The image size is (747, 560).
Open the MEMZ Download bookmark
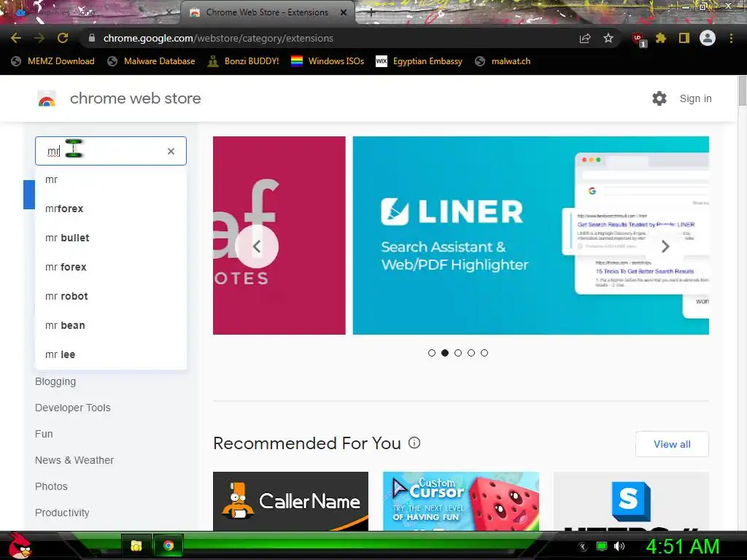pyautogui.click(x=53, y=61)
